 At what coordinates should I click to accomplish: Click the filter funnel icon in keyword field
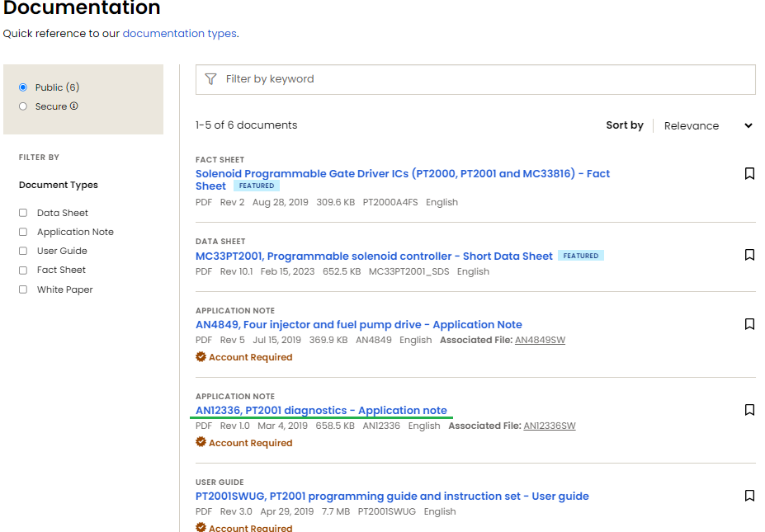click(x=210, y=79)
